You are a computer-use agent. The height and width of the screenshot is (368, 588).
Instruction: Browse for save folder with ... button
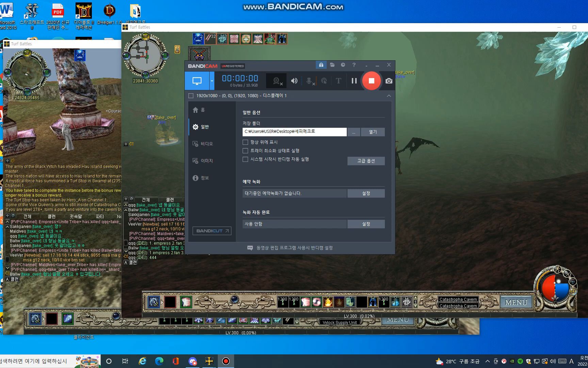(354, 132)
